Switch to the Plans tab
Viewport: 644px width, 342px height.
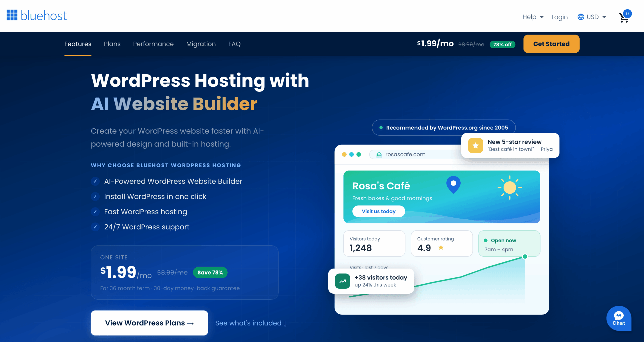[x=112, y=44]
